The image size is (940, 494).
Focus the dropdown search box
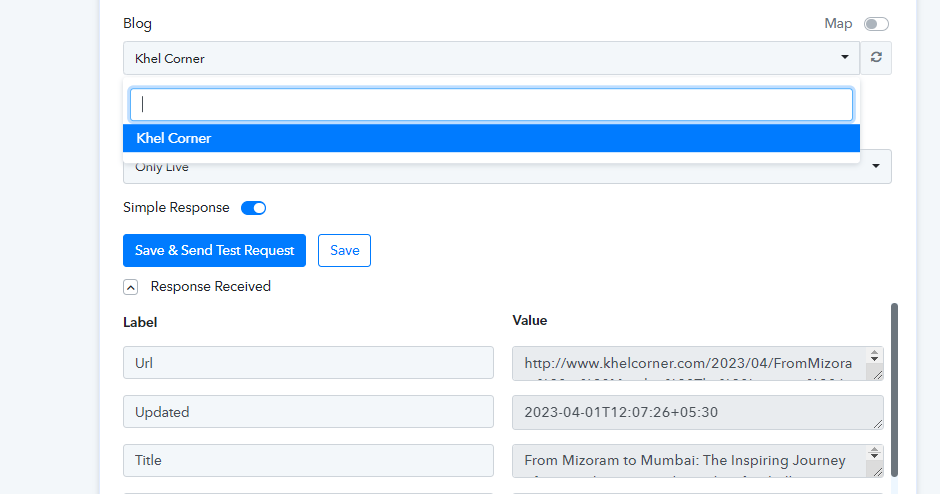tap(491, 104)
